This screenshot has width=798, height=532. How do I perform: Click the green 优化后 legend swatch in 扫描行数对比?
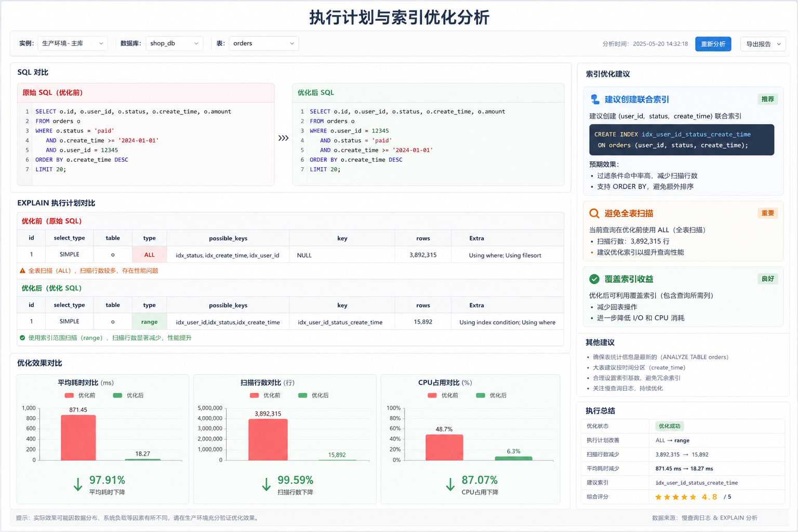[x=302, y=395]
